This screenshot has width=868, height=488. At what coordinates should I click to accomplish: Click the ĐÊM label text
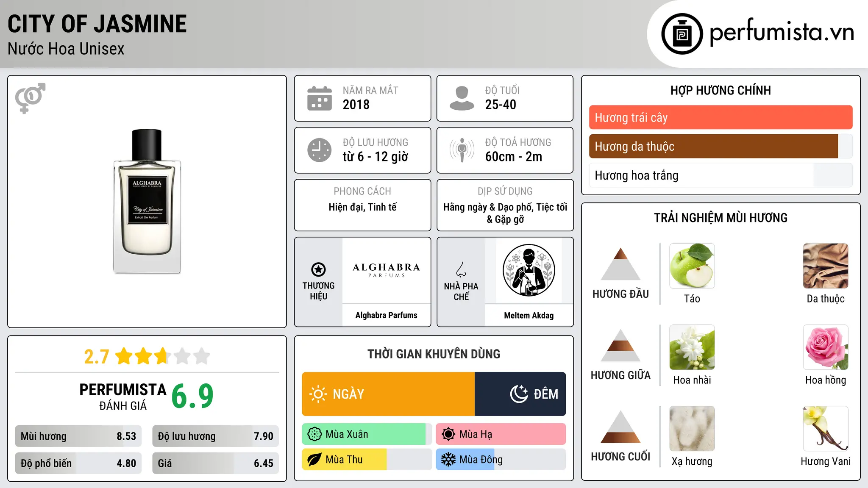pyautogui.click(x=546, y=394)
